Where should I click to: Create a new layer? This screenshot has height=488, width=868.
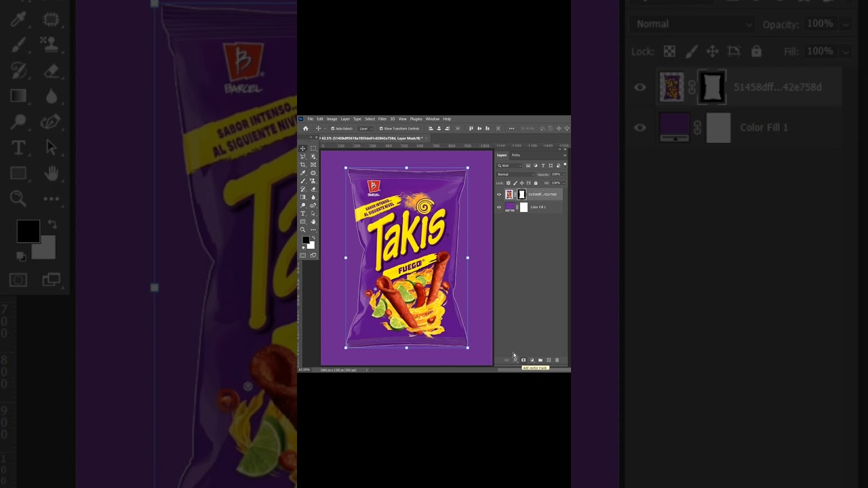coord(549,360)
